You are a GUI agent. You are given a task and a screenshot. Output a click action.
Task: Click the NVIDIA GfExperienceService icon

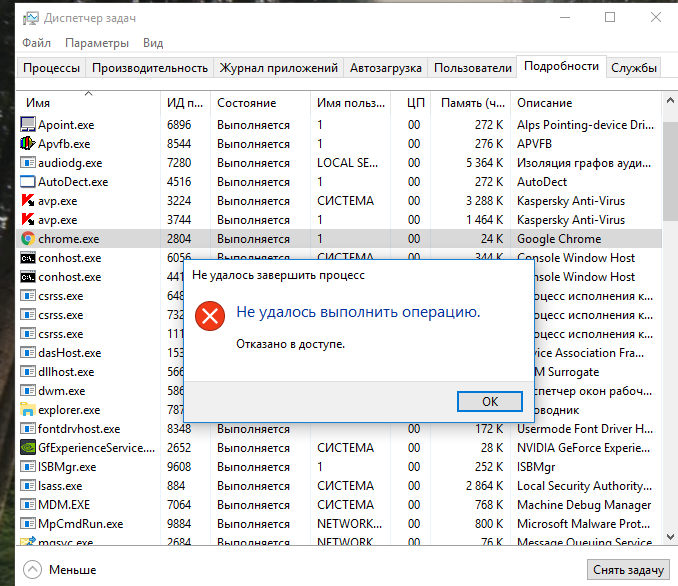28,448
